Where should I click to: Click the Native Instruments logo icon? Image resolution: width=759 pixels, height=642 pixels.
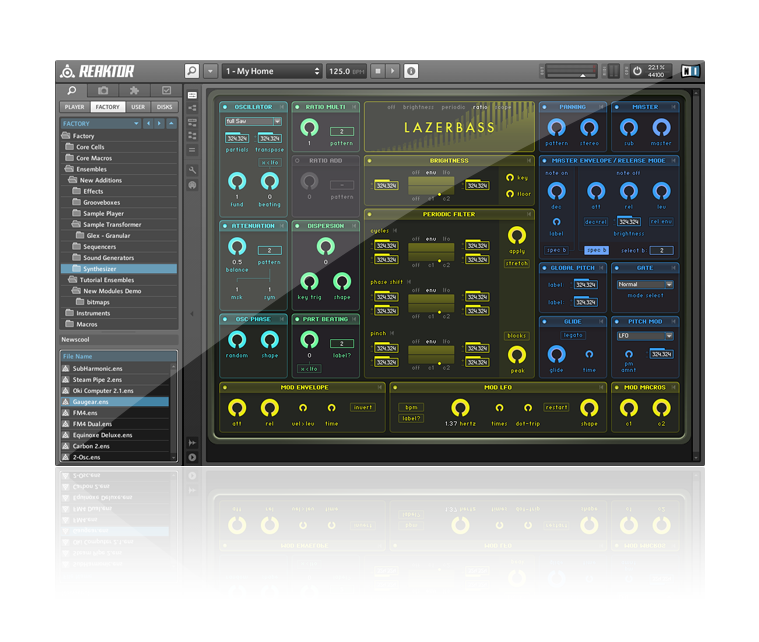pos(688,71)
